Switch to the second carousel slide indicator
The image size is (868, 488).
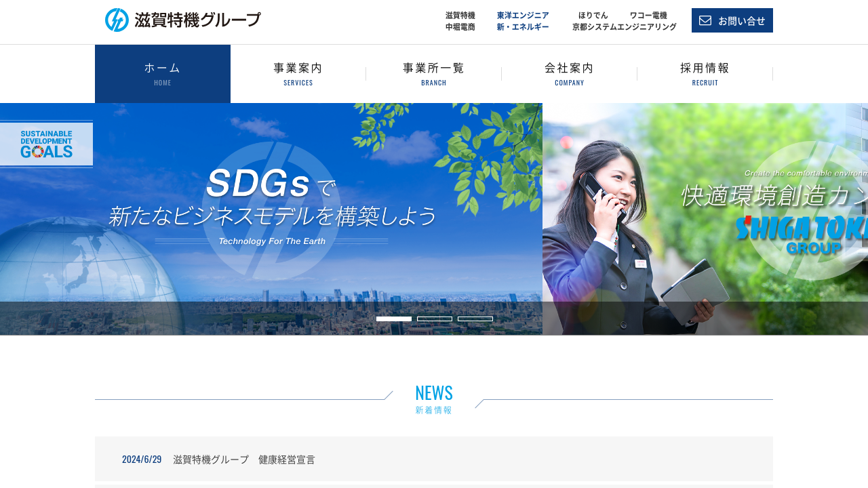click(435, 319)
